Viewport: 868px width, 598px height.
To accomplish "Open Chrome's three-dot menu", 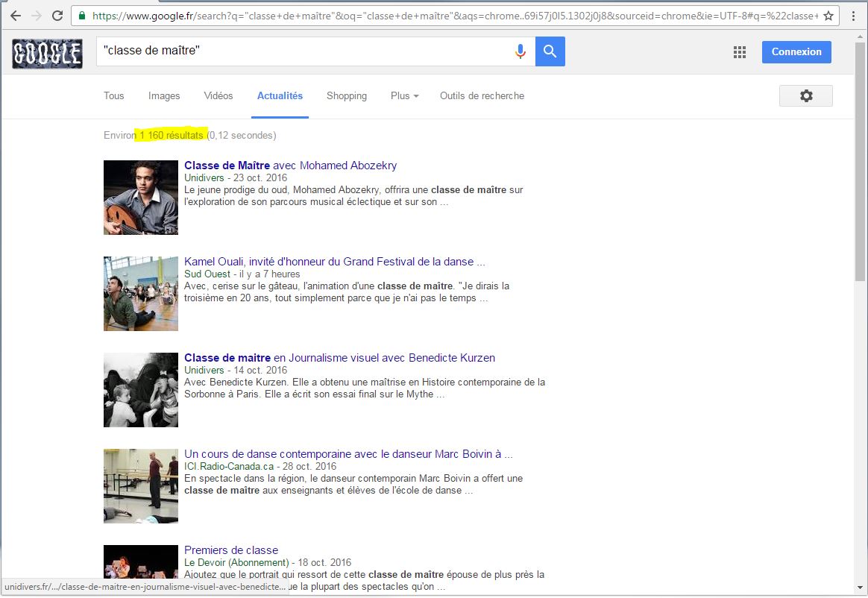I will pyautogui.click(x=853, y=16).
